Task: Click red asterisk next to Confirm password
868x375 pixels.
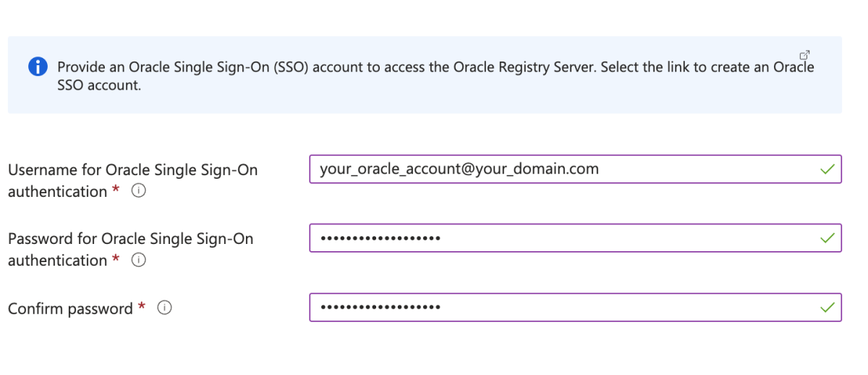Action: click(x=142, y=307)
